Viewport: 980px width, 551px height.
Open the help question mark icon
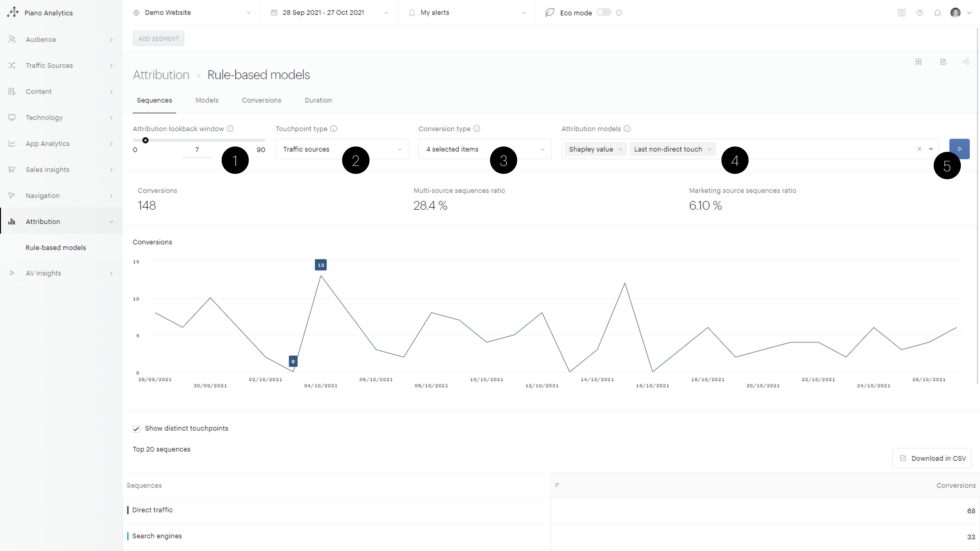coord(919,13)
